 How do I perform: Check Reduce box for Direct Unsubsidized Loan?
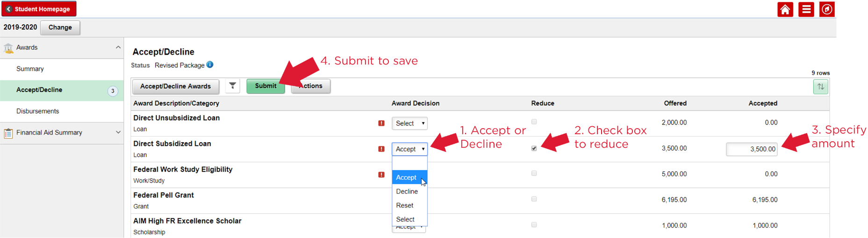pos(534,122)
